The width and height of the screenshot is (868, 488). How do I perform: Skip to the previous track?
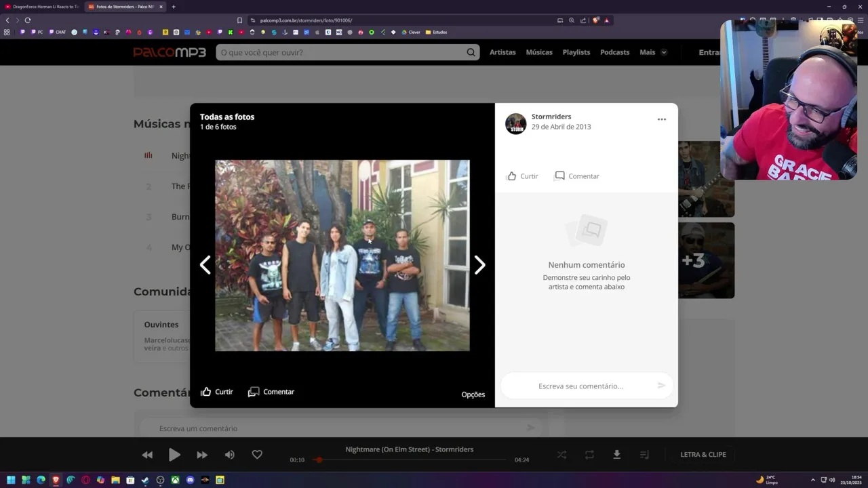[147, 455]
